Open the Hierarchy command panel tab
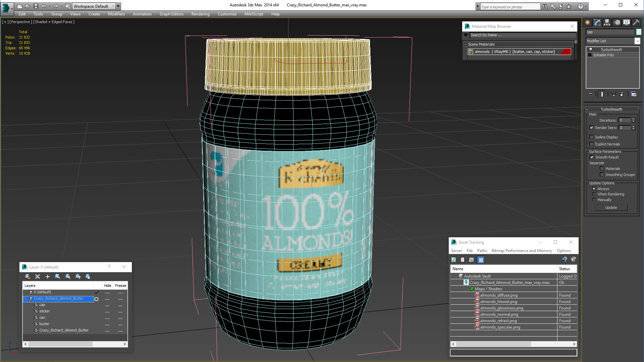Viewport: 644px width, 362px height. (607, 22)
